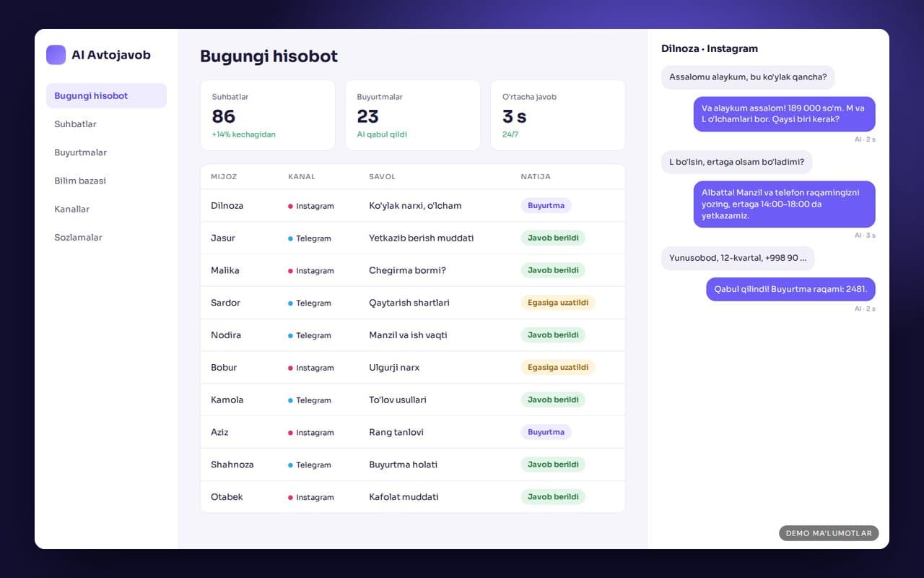Click message Assalomu alaykum, bu ko'ylak qancha?

(748, 77)
